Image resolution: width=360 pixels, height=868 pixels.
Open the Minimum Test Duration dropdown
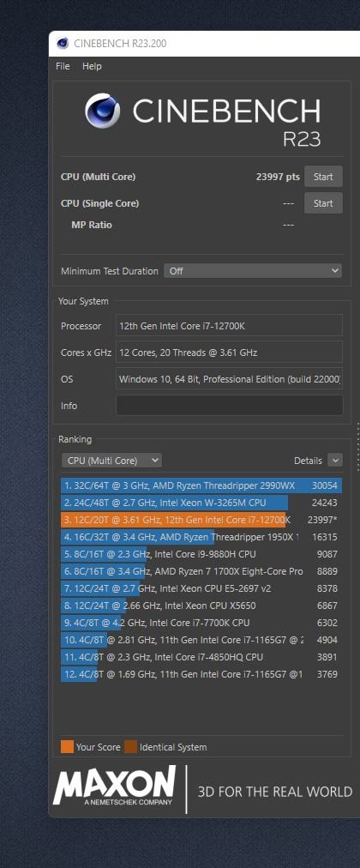[x=252, y=271]
